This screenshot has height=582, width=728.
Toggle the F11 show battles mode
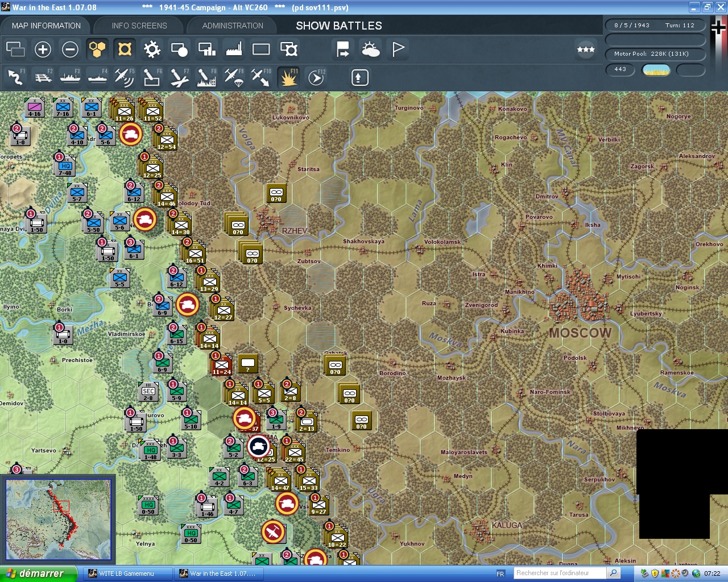coord(288,77)
